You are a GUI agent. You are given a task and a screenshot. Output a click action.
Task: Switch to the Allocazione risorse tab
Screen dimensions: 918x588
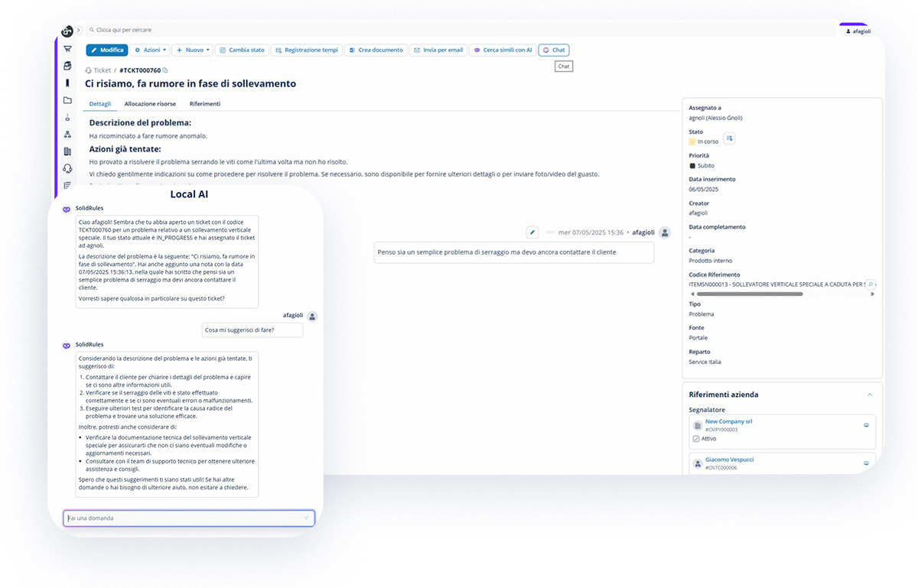point(150,104)
